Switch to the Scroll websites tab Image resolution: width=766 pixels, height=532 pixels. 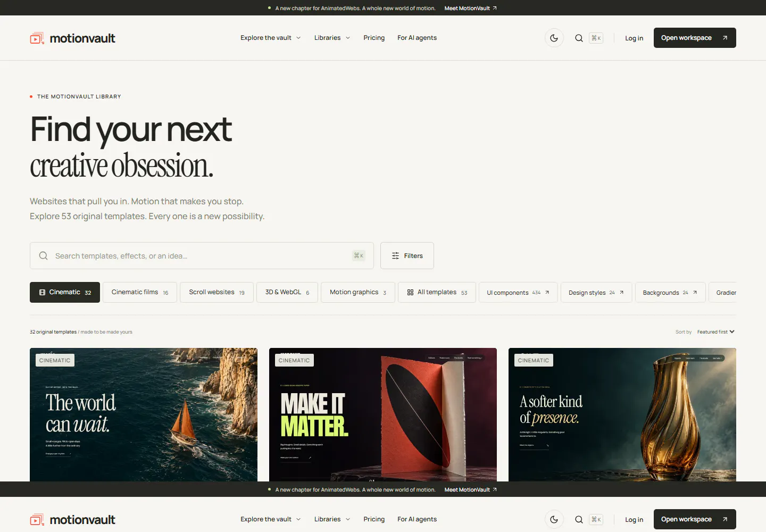point(217,292)
